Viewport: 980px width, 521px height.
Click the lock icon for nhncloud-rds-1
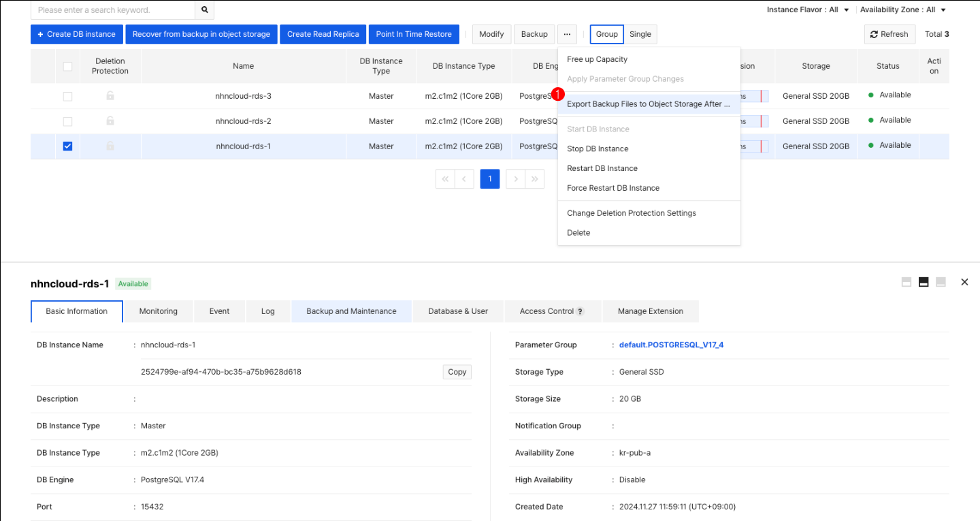click(110, 146)
